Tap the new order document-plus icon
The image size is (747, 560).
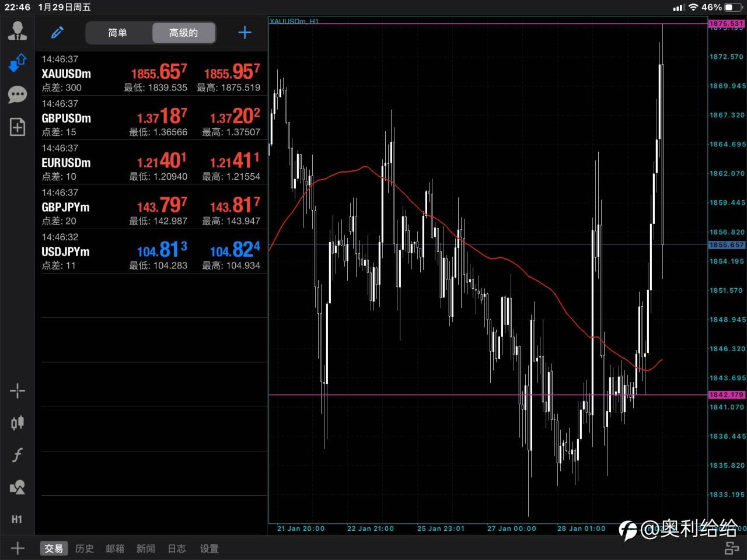18,127
